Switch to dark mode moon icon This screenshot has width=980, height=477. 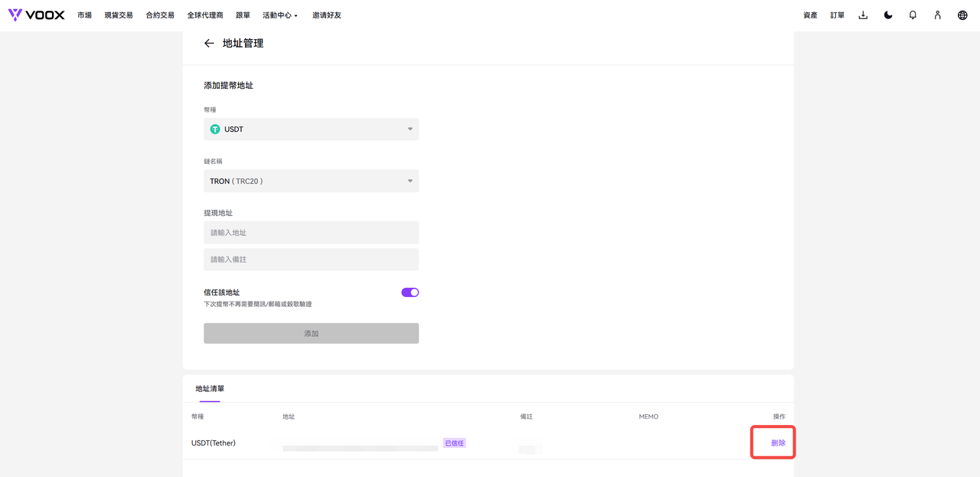pos(888,15)
